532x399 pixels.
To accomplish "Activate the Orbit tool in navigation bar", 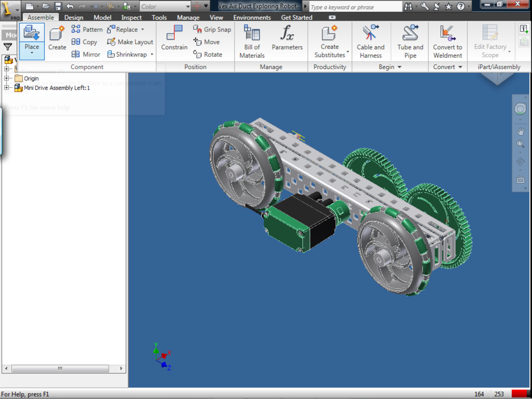I will click(x=521, y=162).
